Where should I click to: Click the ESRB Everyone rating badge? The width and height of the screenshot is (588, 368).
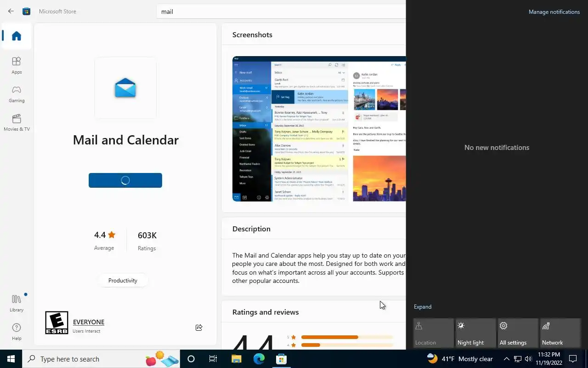[x=57, y=322]
